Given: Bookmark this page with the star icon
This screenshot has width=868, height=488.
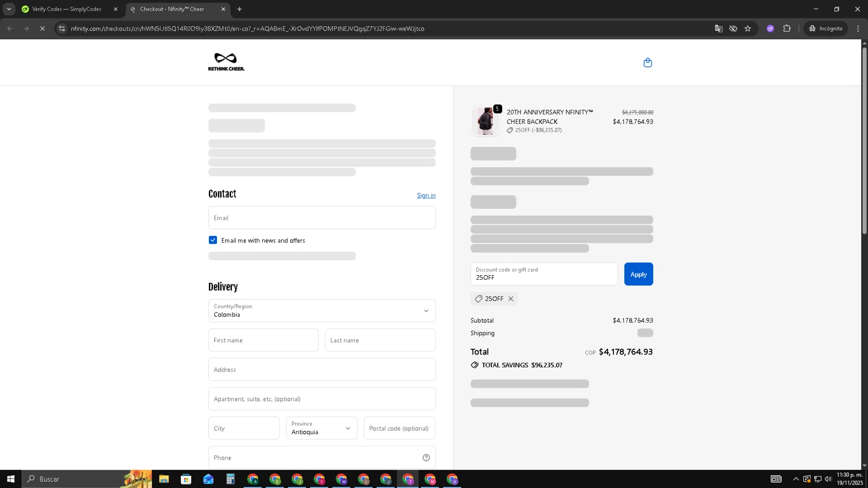Looking at the screenshot, I should (748, 28).
